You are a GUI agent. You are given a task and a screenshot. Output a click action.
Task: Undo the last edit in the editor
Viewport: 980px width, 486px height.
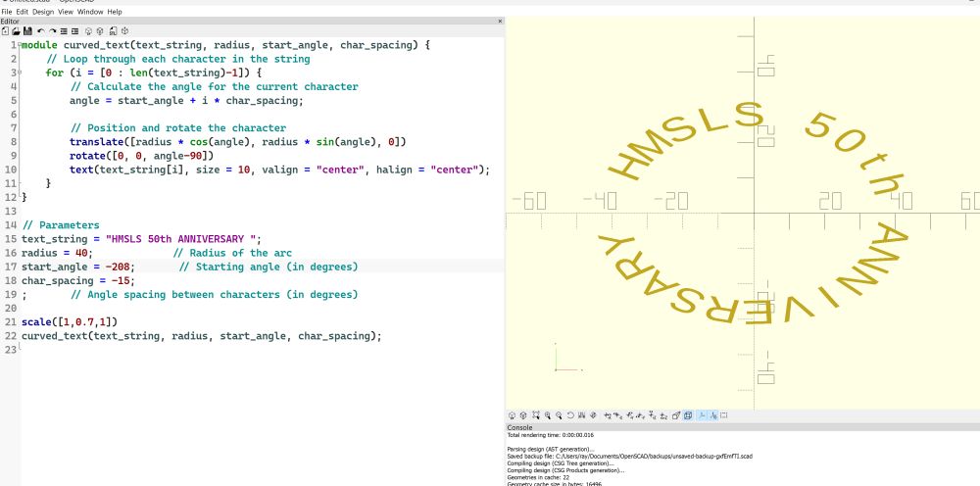(41, 31)
